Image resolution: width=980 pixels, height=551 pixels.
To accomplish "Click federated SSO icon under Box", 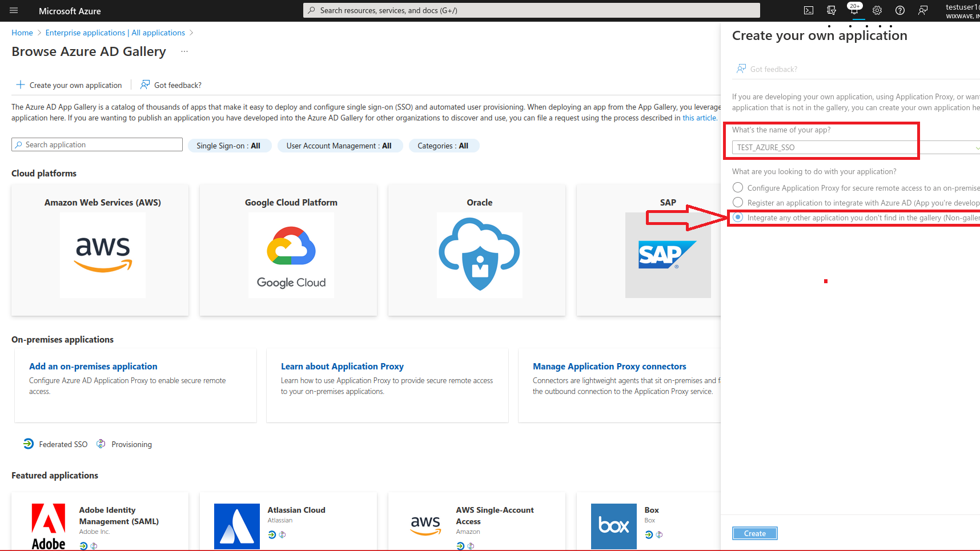I will [649, 534].
